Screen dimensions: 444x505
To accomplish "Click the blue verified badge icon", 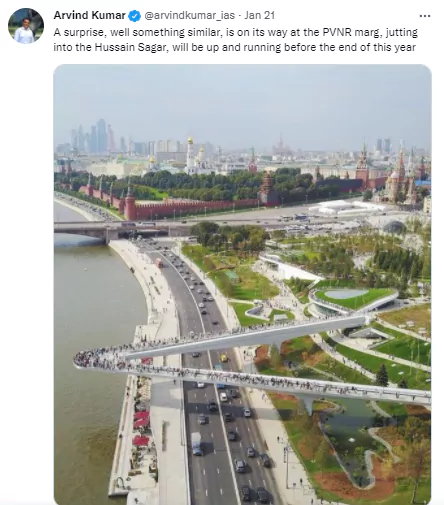I will pyautogui.click(x=135, y=16).
